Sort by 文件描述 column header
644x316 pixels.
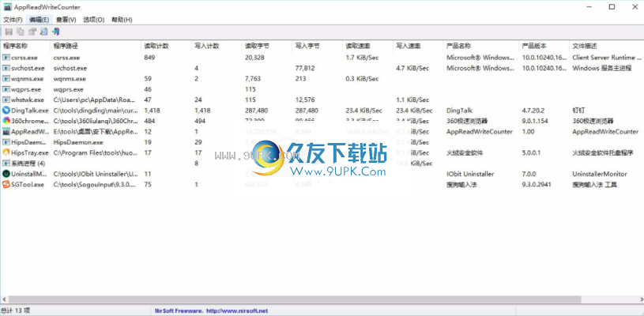tap(607, 46)
